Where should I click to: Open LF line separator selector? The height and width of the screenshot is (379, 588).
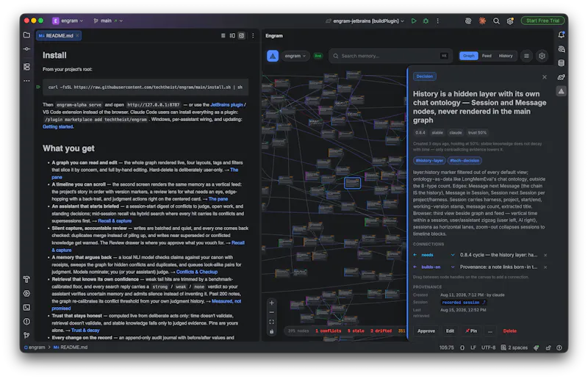click(x=473, y=348)
